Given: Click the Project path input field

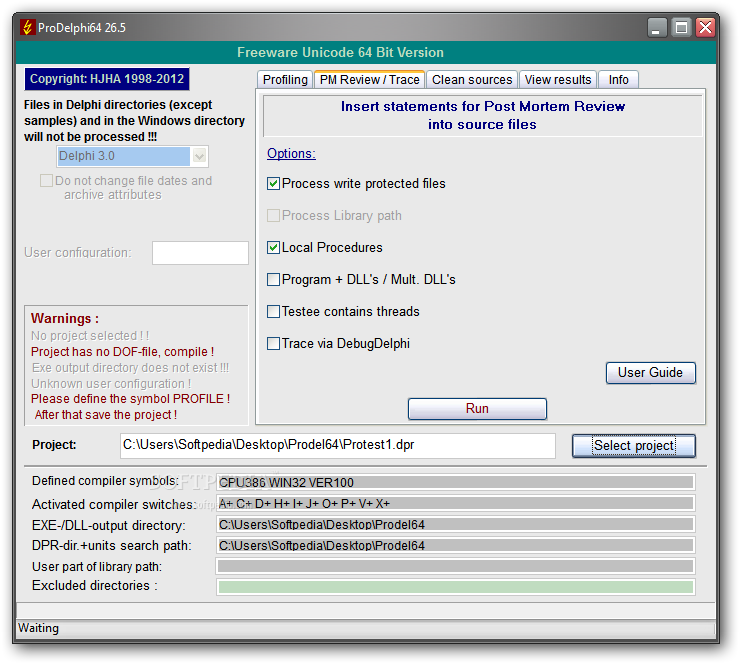Looking at the screenshot, I should pyautogui.click(x=337, y=445).
